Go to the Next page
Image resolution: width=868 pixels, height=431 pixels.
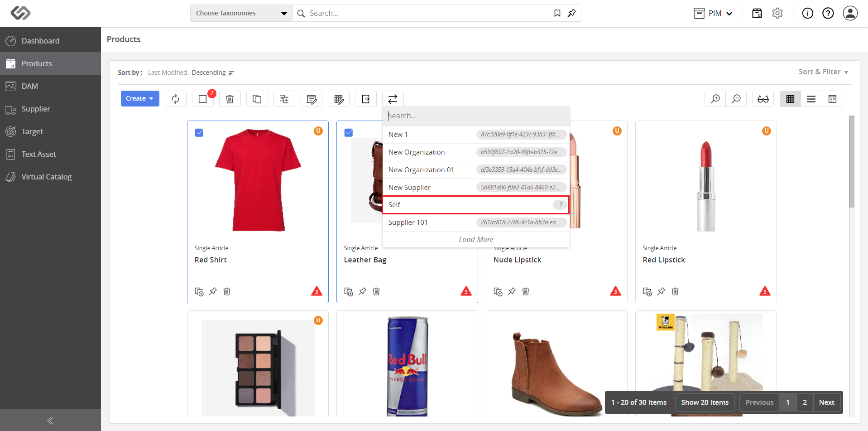(827, 402)
